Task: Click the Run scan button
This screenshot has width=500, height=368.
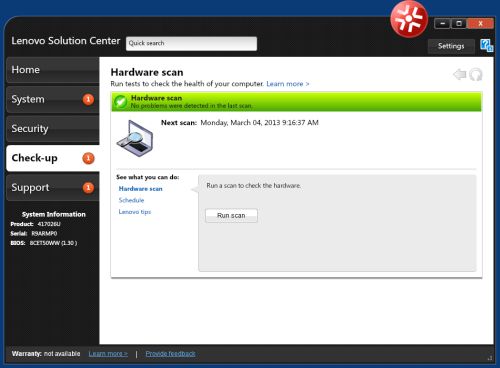Action: (231, 216)
